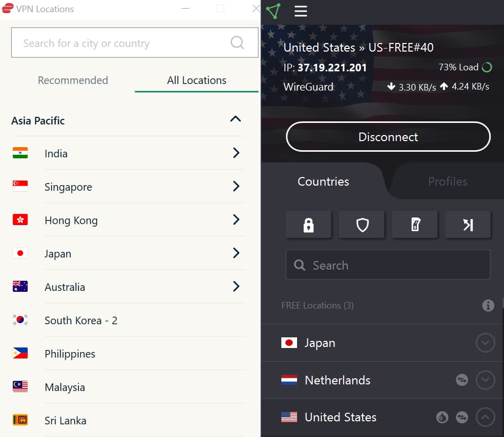Viewport: 504px width, 437px height.
Task: Click United States » US-FREE#40 server name
Action: point(358,48)
